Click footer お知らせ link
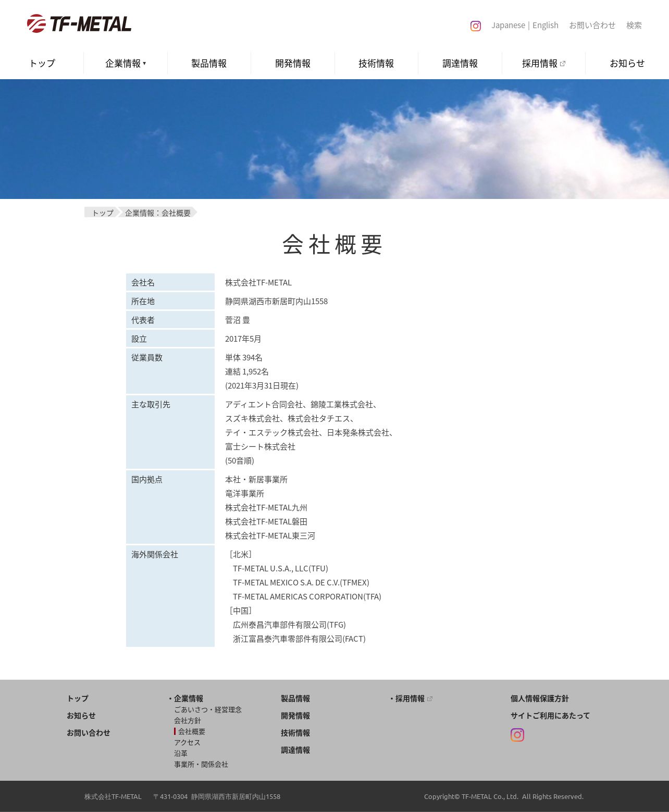This screenshot has height=812, width=669. pos(81,716)
